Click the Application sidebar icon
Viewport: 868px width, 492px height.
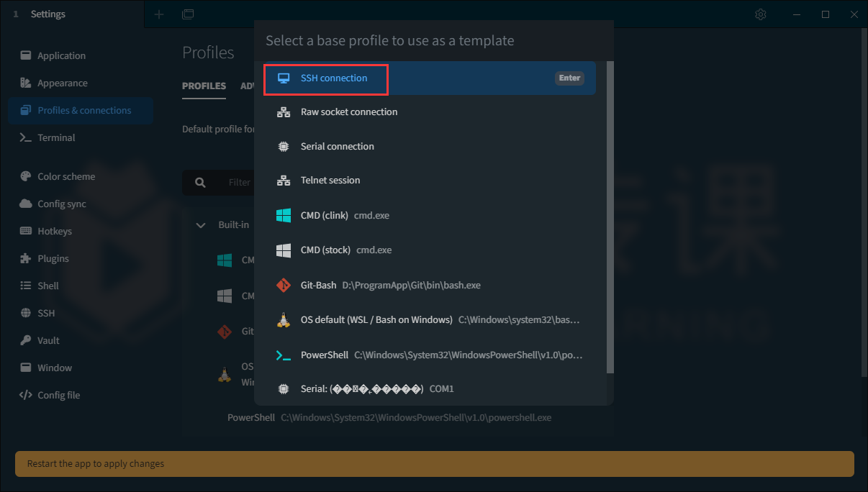pyautogui.click(x=25, y=55)
